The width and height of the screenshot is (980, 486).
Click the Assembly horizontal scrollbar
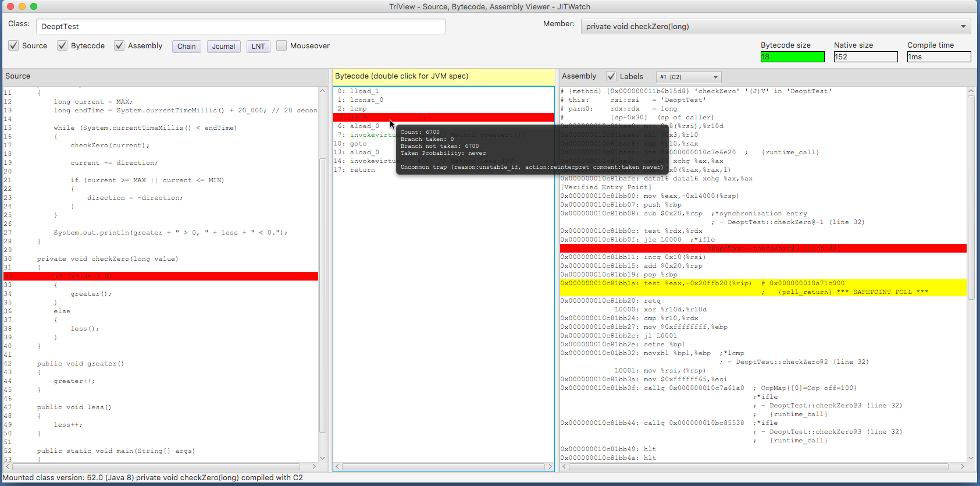758,467
